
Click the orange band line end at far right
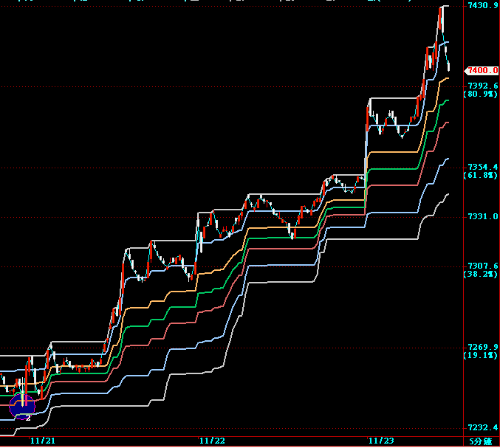coord(447,77)
